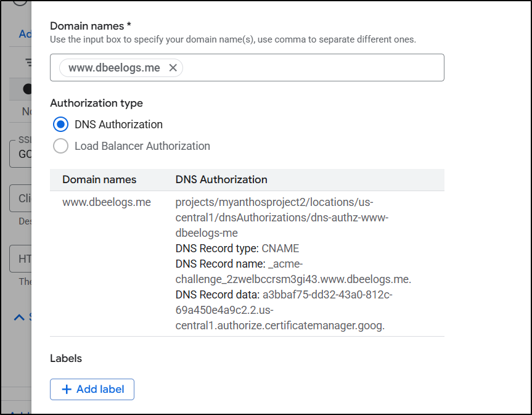Click the dnsAuthorizations resource path text

[282, 217]
